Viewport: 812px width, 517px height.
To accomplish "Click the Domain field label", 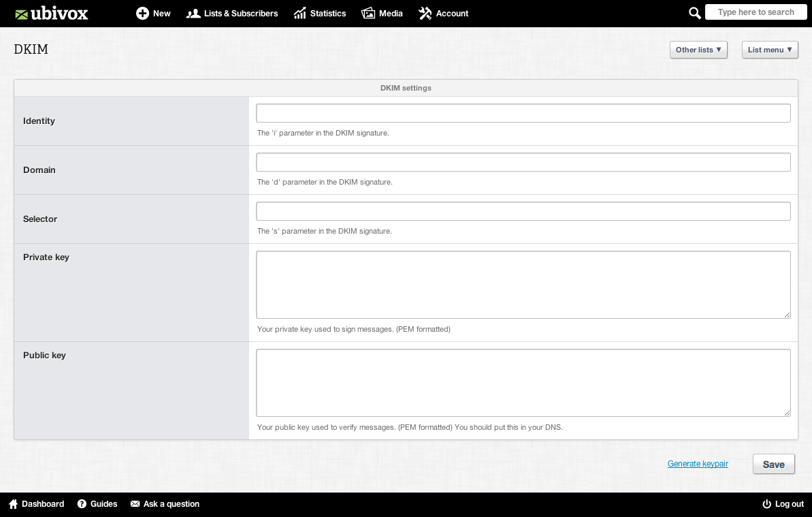I will pyautogui.click(x=39, y=170).
